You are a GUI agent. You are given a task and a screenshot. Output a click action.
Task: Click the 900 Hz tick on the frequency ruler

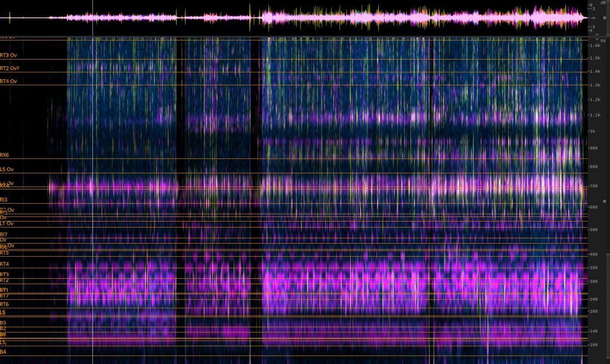coord(593,148)
